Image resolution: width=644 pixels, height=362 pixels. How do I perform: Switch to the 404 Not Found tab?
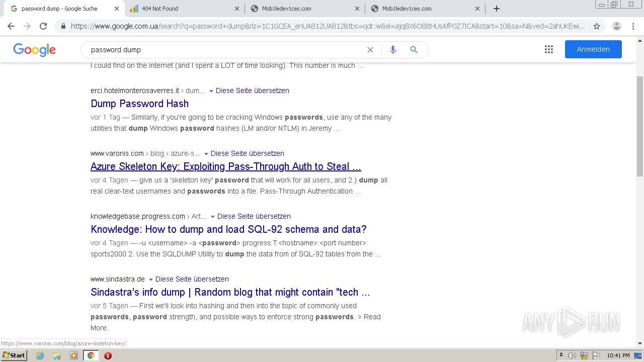184,9
